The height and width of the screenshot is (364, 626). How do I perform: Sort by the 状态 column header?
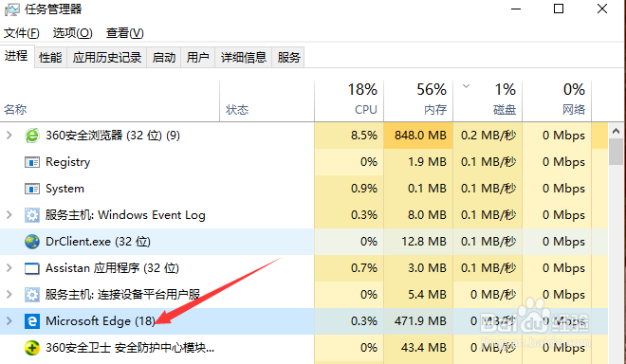pos(267,101)
